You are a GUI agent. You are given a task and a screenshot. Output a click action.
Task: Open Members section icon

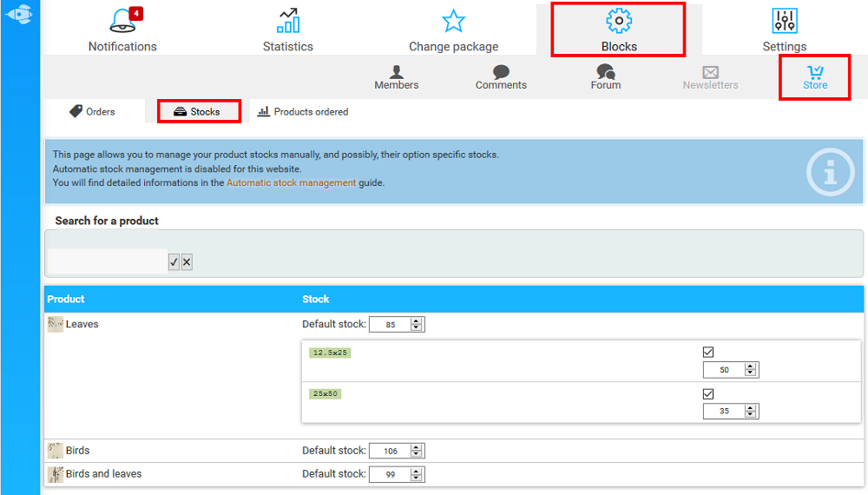397,72
